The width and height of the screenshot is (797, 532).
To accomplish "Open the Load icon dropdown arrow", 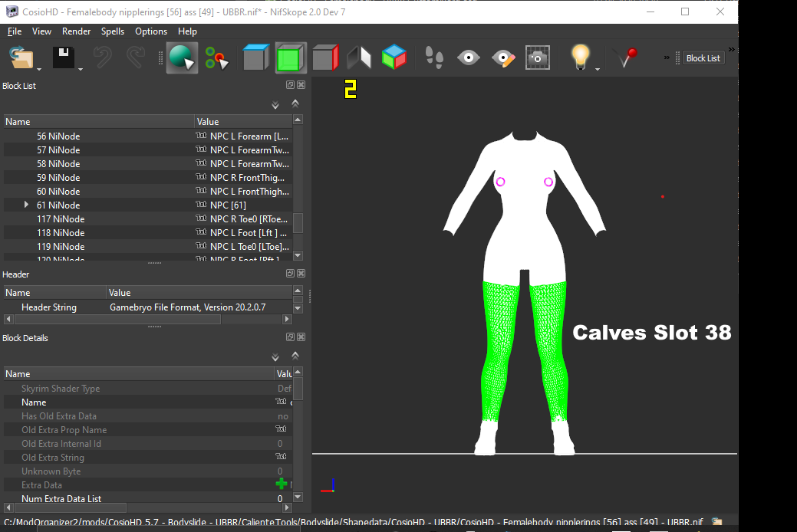I will [39, 68].
